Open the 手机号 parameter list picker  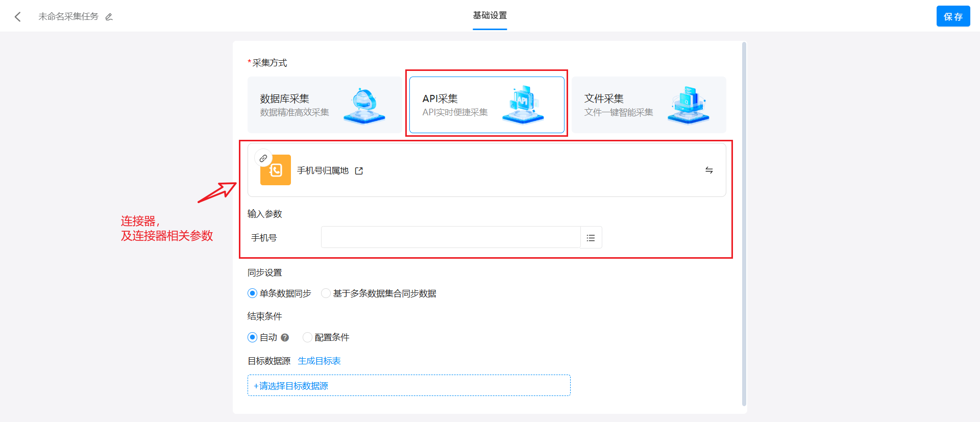click(591, 238)
